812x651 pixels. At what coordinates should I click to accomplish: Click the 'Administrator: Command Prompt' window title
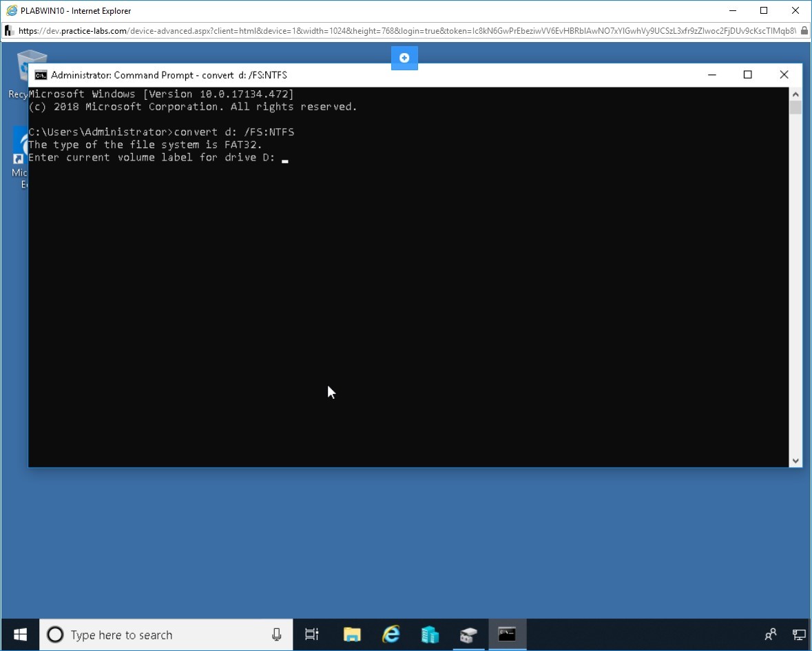(169, 75)
